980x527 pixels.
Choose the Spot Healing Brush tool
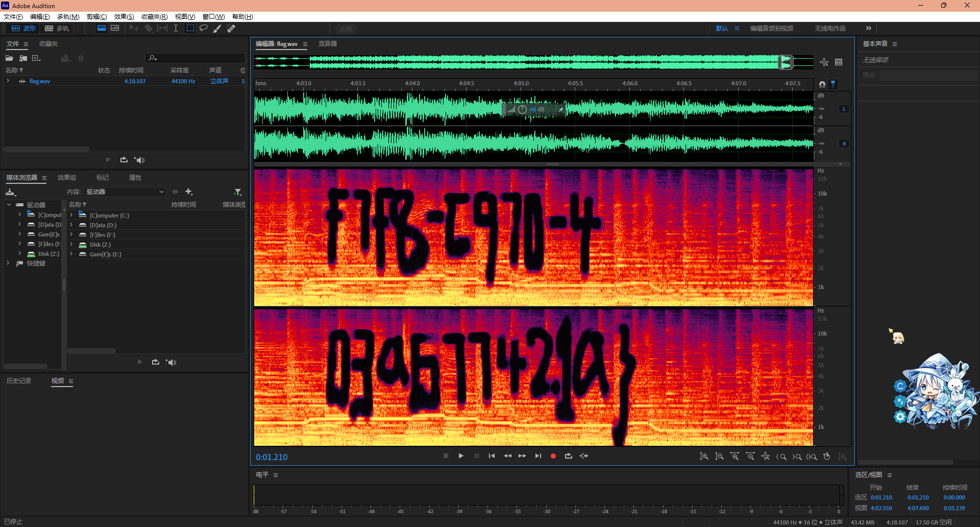(231, 28)
